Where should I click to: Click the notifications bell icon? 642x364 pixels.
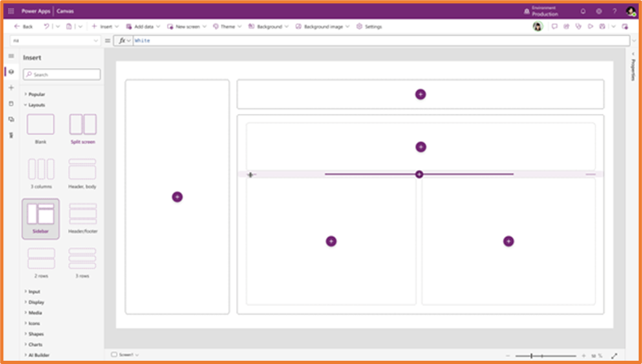point(583,11)
